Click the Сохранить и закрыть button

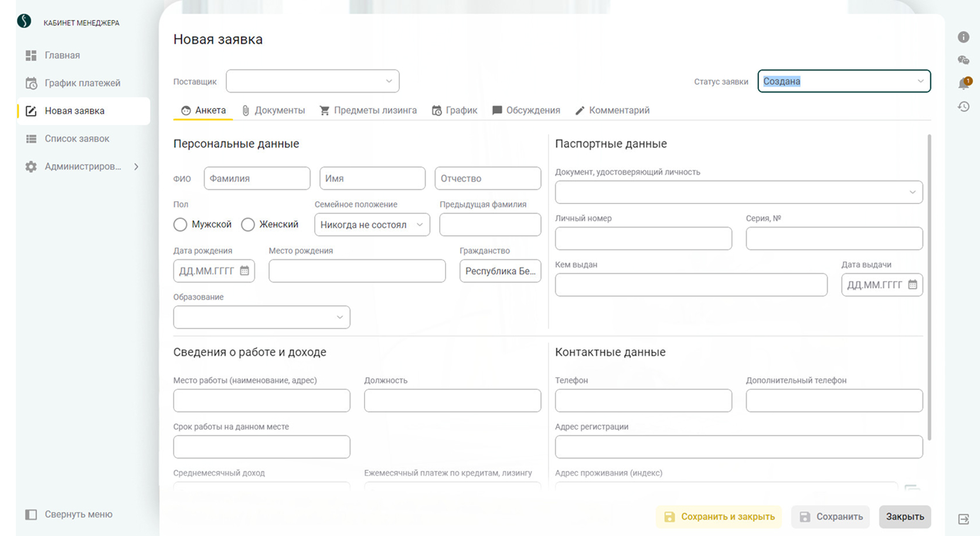click(719, 517)
